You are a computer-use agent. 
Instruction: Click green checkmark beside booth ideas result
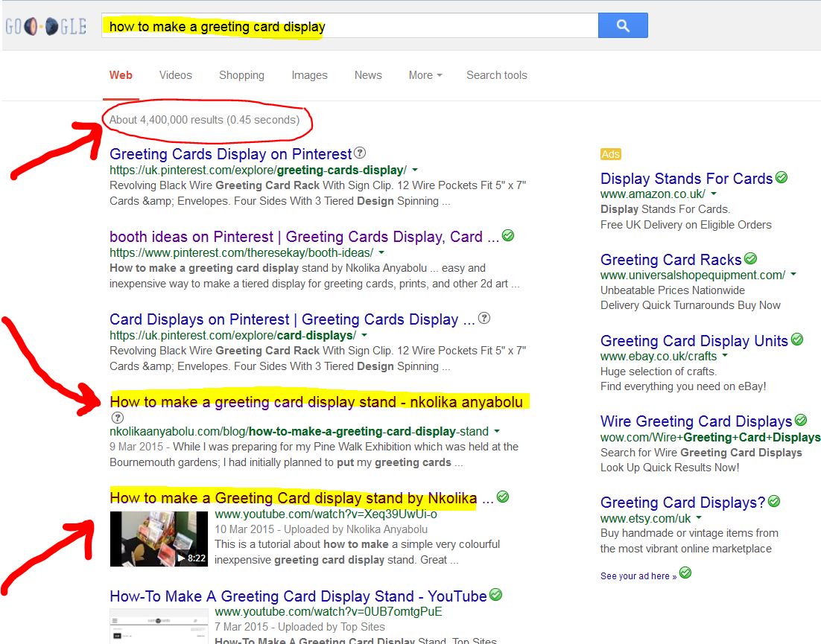507,235
